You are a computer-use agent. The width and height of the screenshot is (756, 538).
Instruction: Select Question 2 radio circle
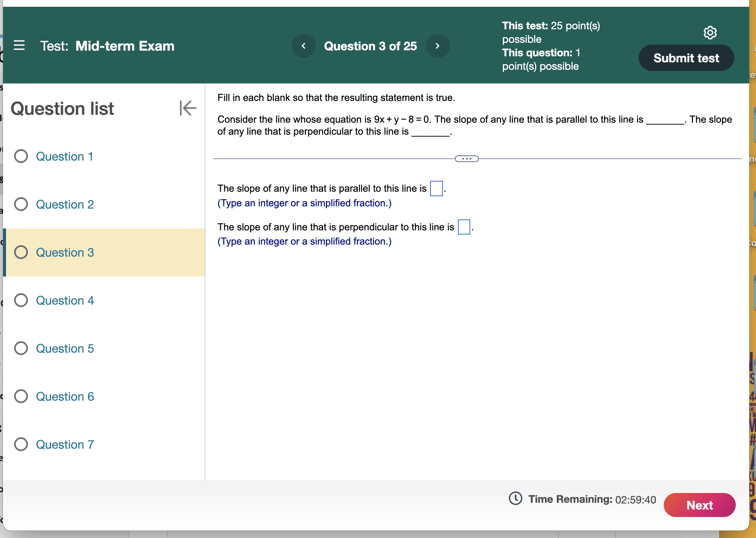pos(21,204)
